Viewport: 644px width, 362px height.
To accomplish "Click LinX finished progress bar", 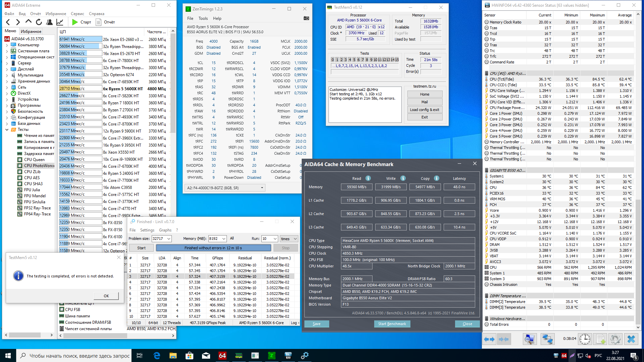I will 213,248.
